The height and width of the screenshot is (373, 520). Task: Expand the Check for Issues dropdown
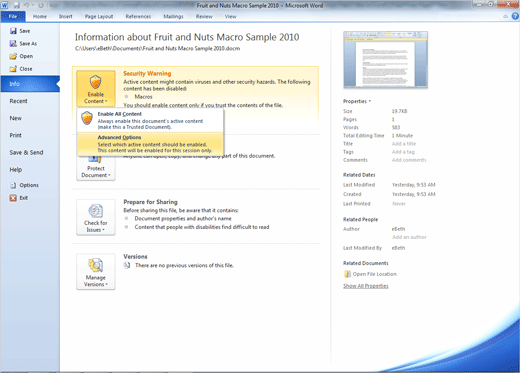pyautogui.click(x=96, y=217)
